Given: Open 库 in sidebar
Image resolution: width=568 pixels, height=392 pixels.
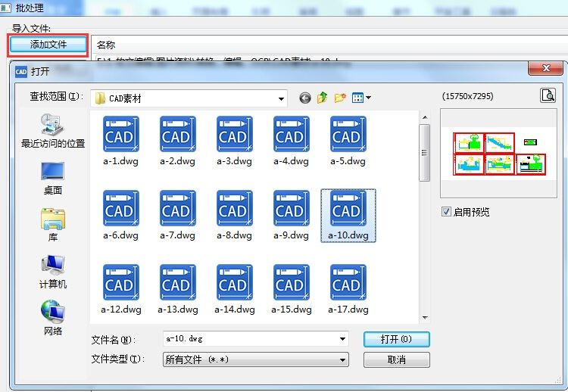Looking at the screenshot, I should (53, 225).
